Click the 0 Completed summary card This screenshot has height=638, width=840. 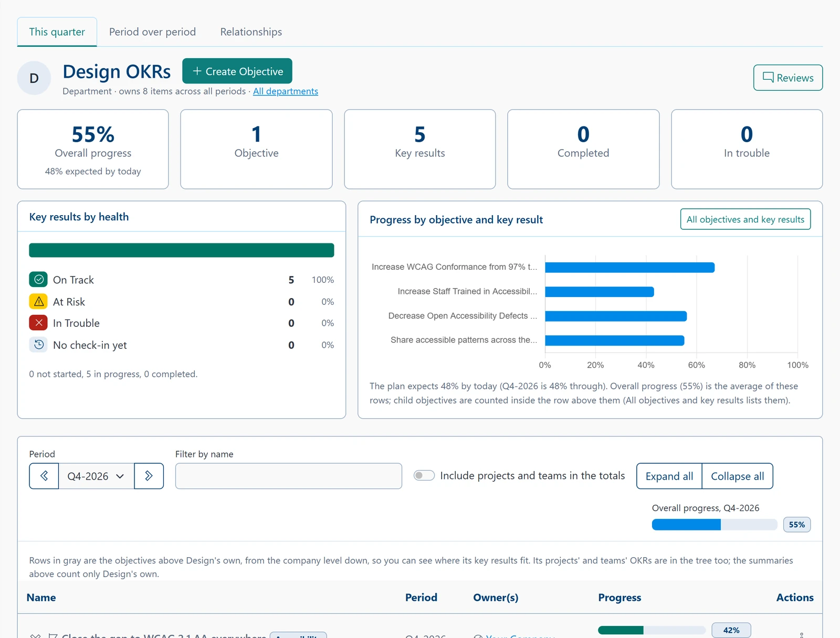tap(583, 149)
